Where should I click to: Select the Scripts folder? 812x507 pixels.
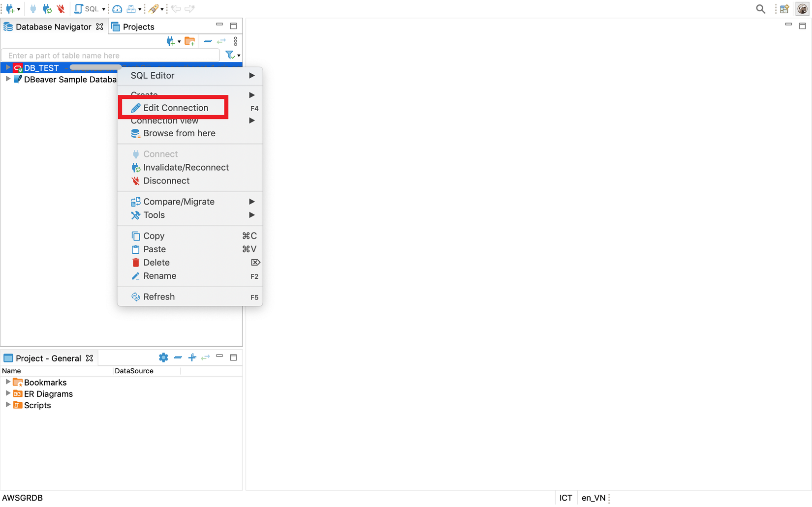[37, 405]
